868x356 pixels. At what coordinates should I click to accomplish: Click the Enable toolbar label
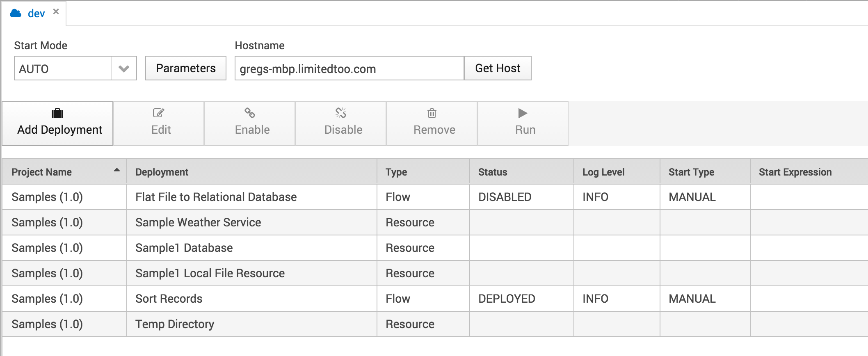(x=252, y=130)
